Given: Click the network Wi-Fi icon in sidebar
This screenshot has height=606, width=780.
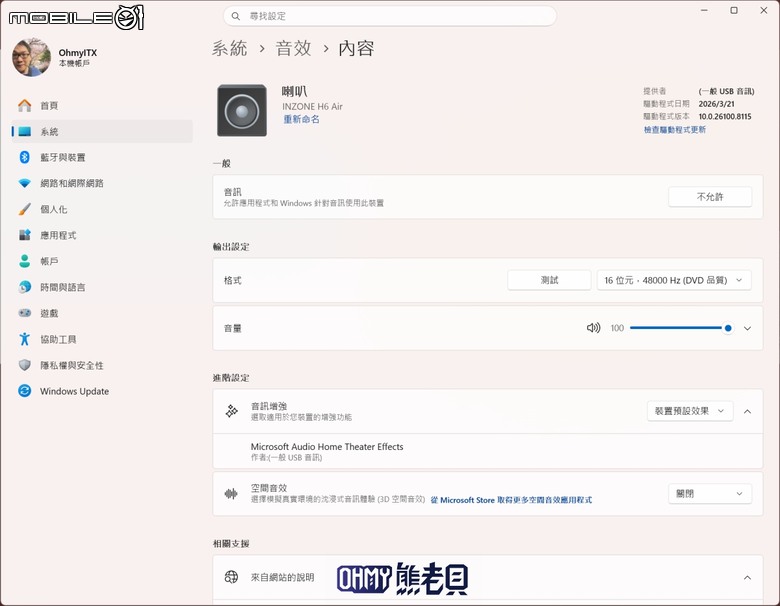Looking at the screenshot, I should [x=24, y=183].
